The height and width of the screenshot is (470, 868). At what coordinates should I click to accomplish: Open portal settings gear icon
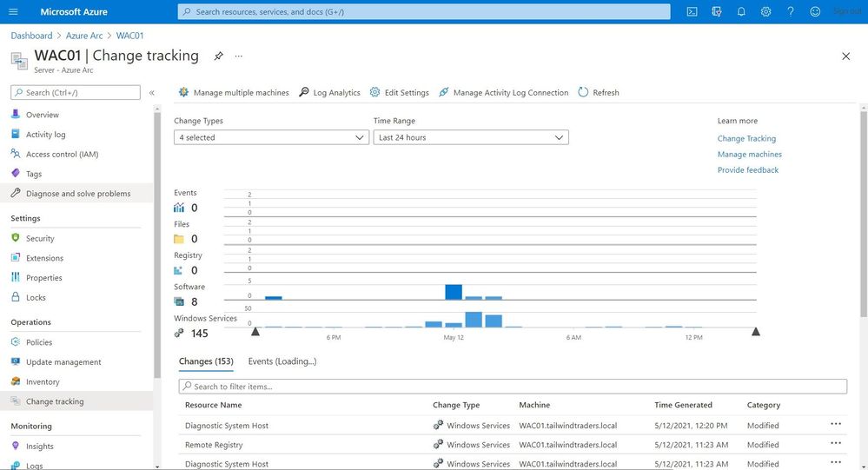(x=765, y=11)
